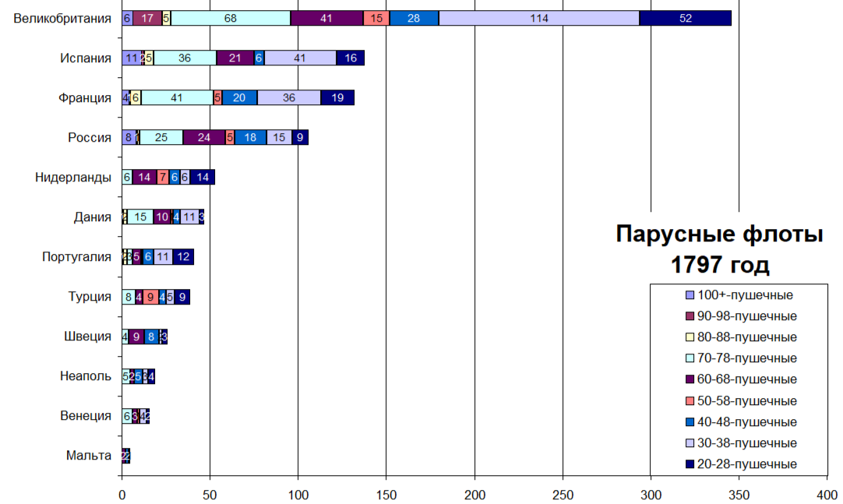843x504 pixels.
Task: Click Португалия bar segment labeled 12
Action: coord(183,257)
